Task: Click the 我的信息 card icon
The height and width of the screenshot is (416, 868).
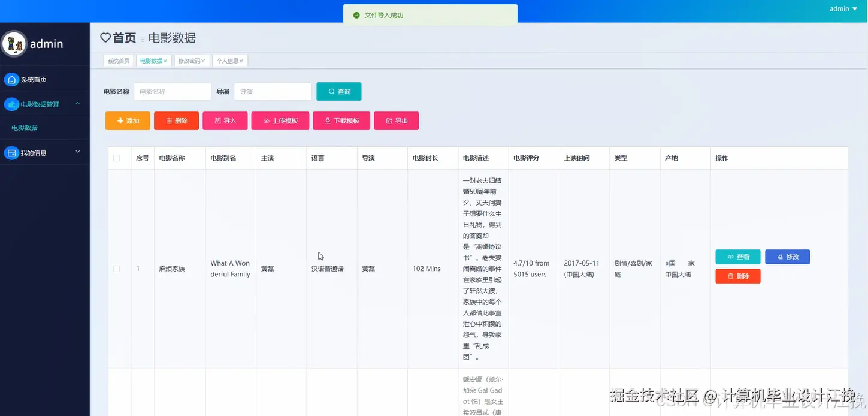Action: pos(11,153)
